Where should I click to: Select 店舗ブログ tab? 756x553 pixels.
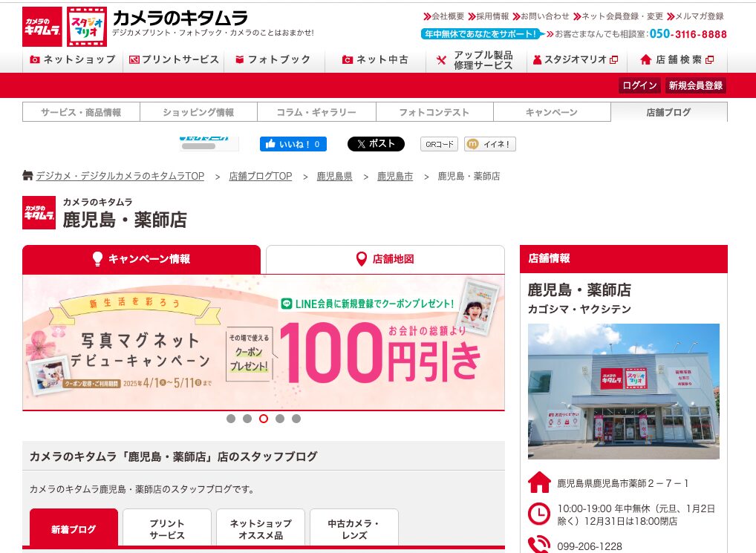point(668,112)
